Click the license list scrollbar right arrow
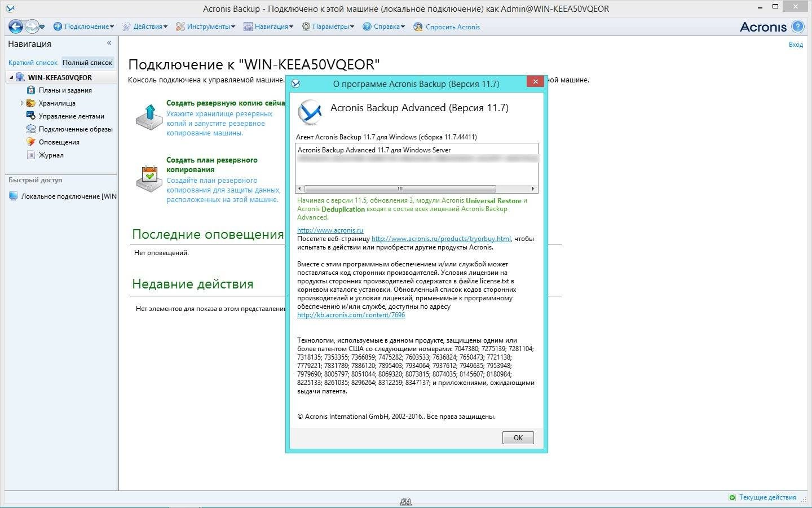 pyautogui.click(x=533, y=189)
